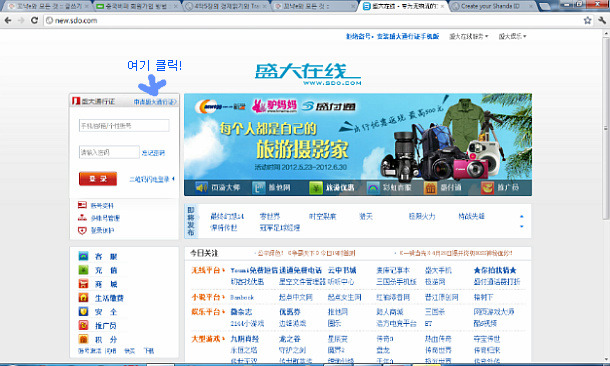Expand the 小说平台 category

pyautogui.click(x=208, y=297)
